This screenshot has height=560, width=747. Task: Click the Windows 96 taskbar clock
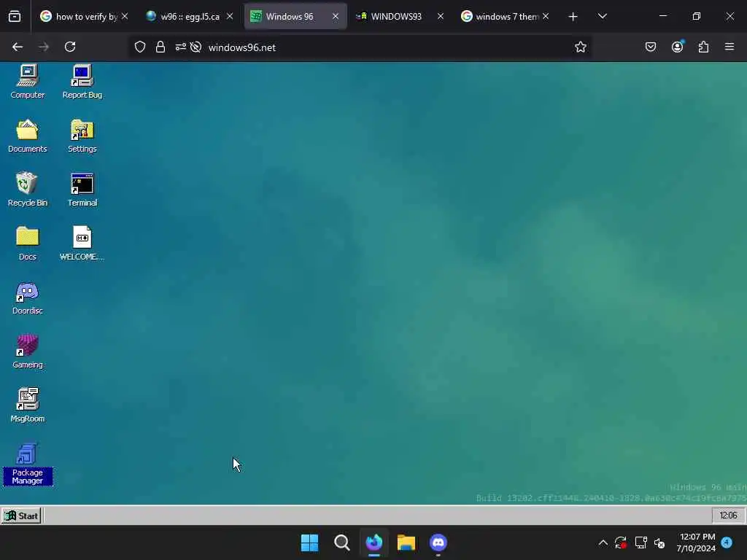pyautogui.click(x=728, y=516)
